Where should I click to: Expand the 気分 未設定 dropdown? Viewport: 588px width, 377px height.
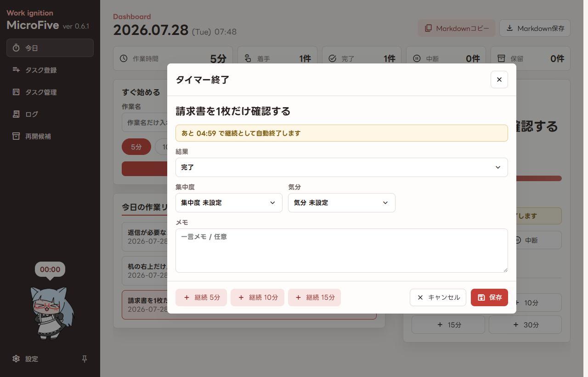(x=342, y=203)
